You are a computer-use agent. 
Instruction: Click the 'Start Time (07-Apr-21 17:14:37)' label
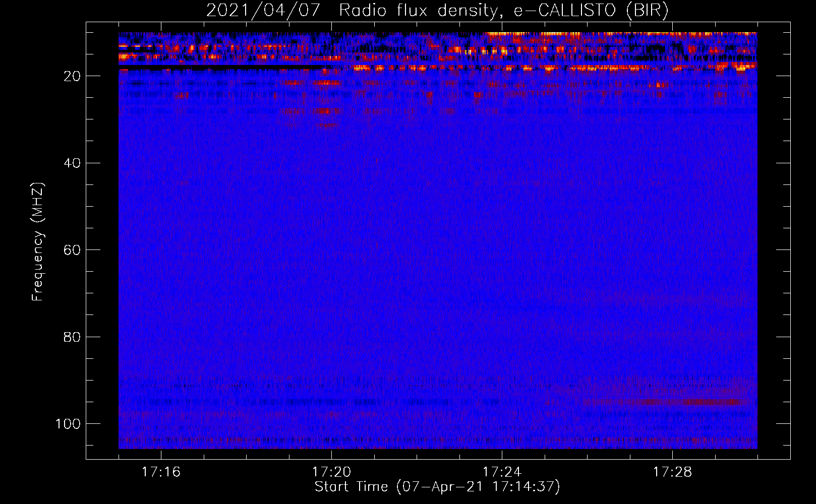tap(437, 487)
